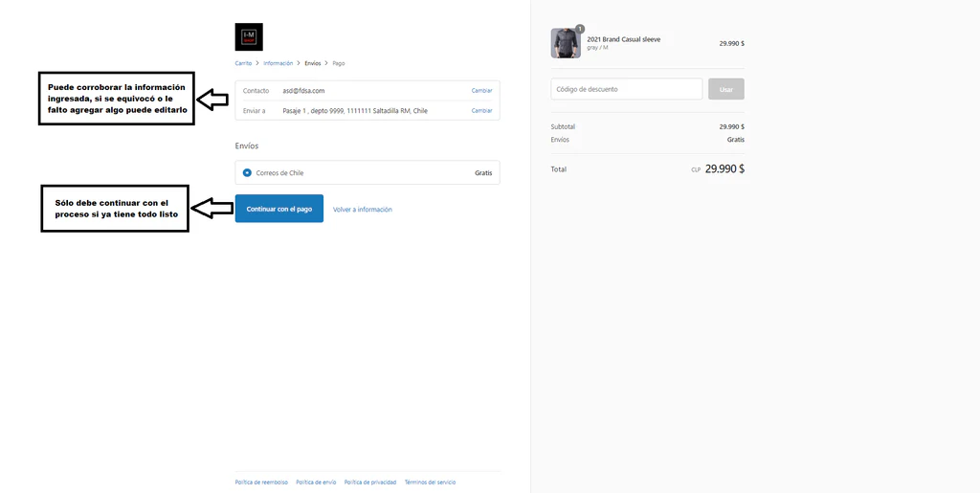Click Cambiar next to the contact email
This screenshot has height=493, width=980.
(481, 91)
